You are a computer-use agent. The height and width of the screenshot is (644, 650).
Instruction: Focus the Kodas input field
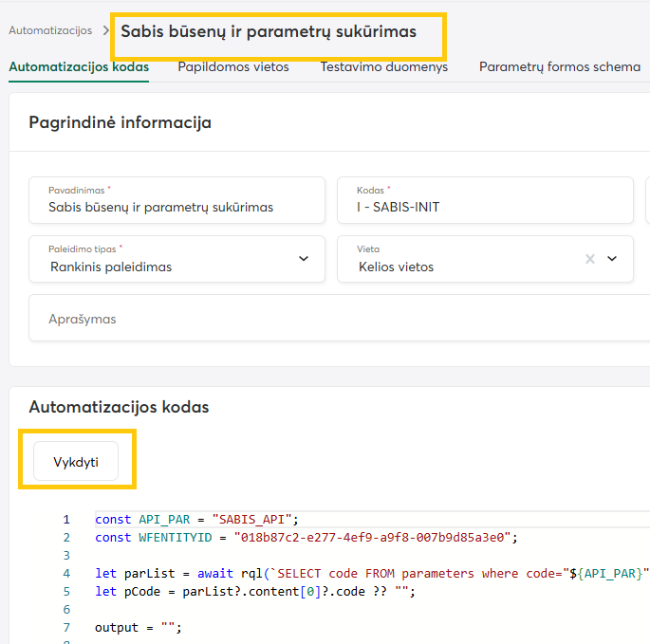click(484, 207)
